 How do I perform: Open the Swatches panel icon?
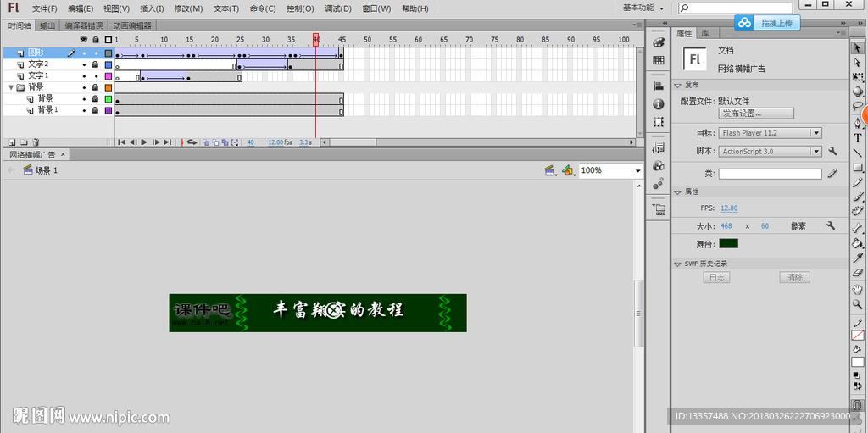[x=659, y=60]
